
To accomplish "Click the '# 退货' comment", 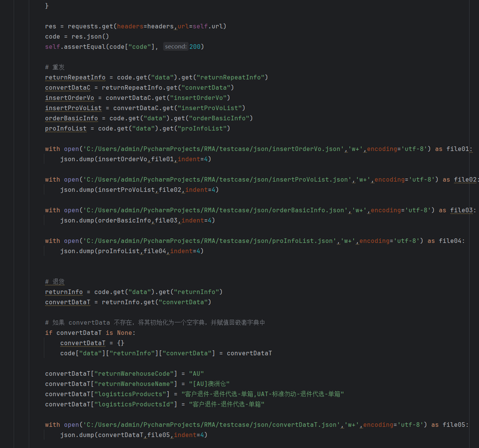I will tap(54, 282).
